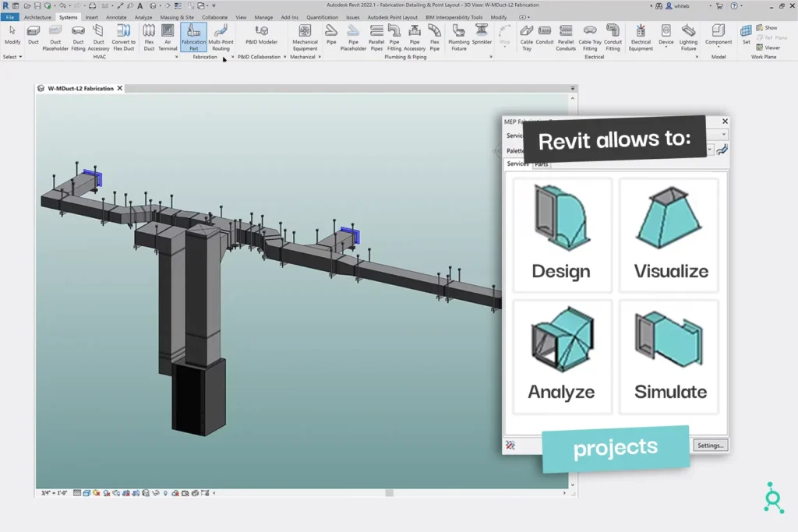Click the Settings... button
Screen dimensions: 798x532
[710, 446]
